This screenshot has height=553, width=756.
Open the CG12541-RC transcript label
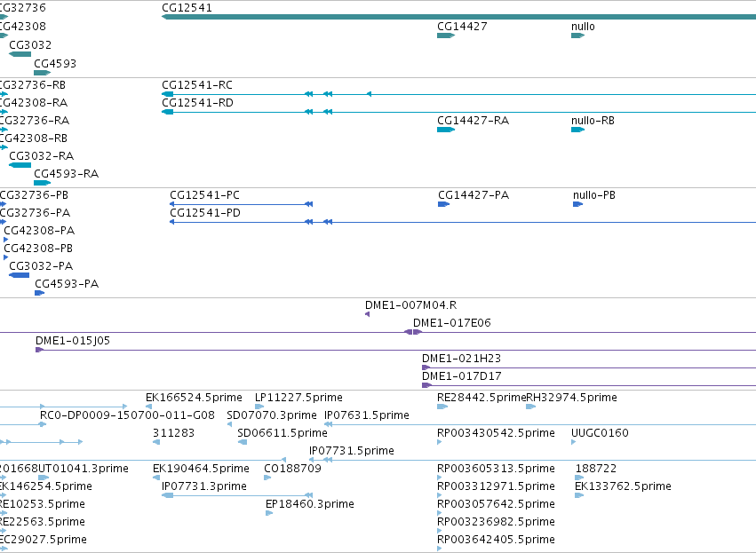click(x=197, y=85)
